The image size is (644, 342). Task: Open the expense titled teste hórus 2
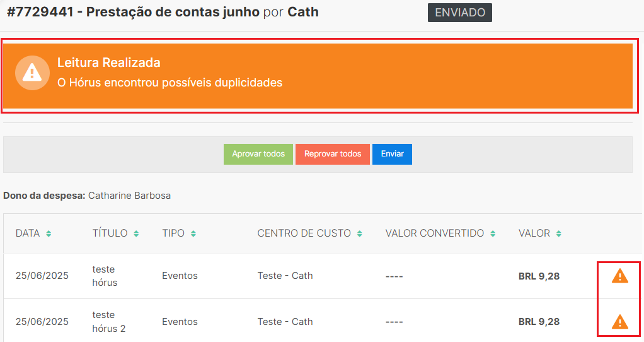109,321
